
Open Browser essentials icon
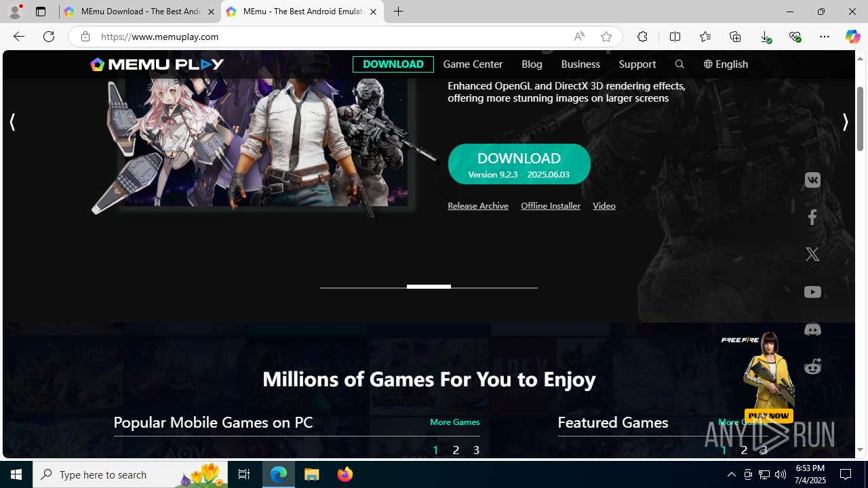[795, 37]
